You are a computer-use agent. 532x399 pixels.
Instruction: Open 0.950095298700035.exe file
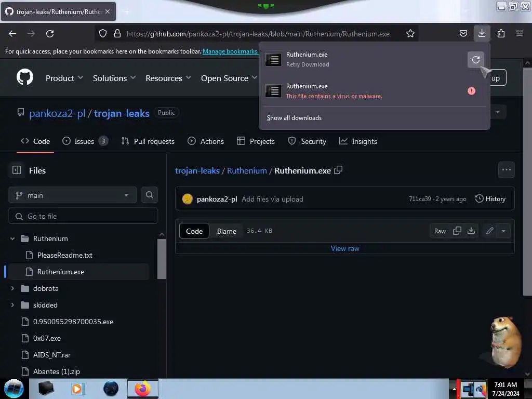73,322
